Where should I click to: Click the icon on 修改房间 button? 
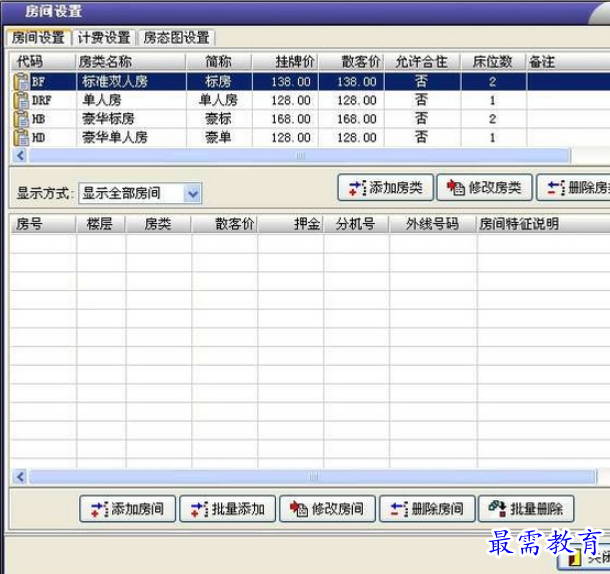pos(299,509)
